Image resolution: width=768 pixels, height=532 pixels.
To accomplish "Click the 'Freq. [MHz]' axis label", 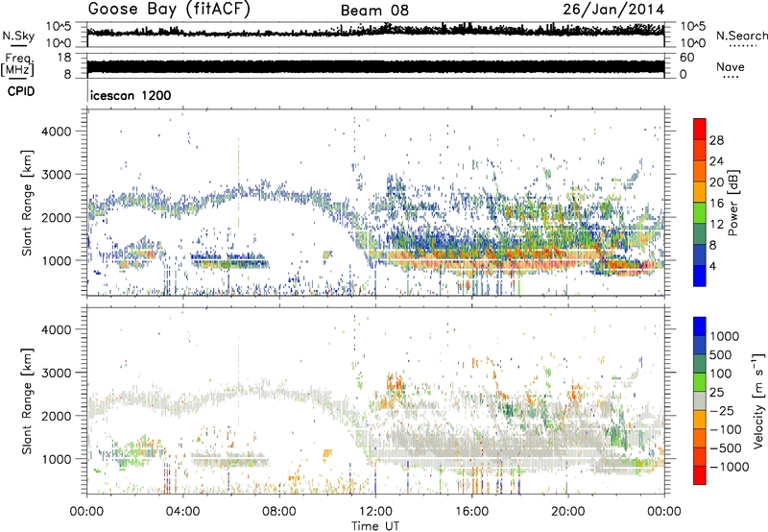I will (x=18, y=65).
